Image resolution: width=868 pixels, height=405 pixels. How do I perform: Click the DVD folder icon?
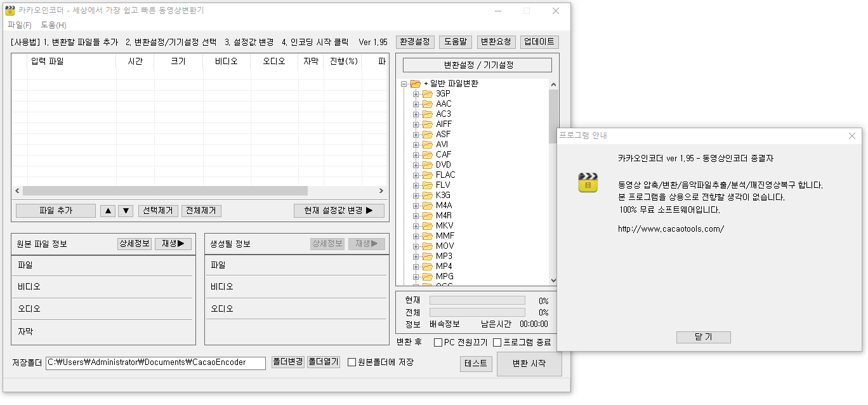pyautogui.click(x=427, y=165)
